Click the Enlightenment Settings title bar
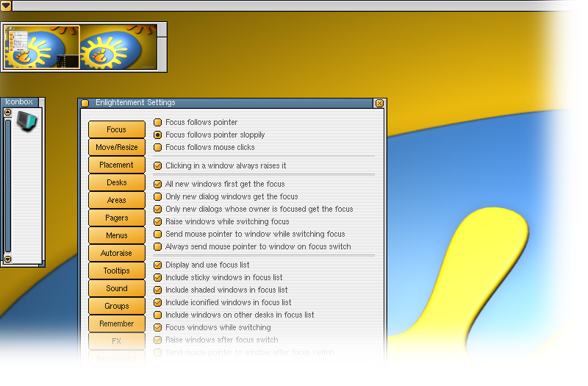This screenshot has width=588, height=386. pos(232,103)
